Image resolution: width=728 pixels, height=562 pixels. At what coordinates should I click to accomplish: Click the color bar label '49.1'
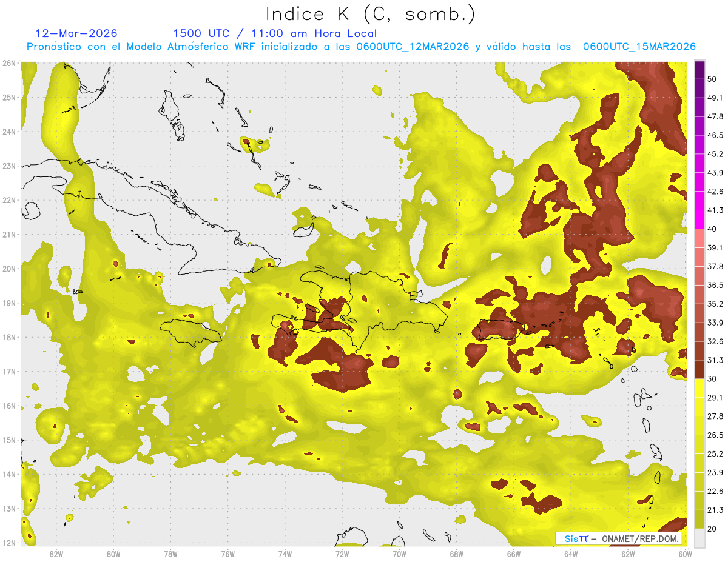715,98
